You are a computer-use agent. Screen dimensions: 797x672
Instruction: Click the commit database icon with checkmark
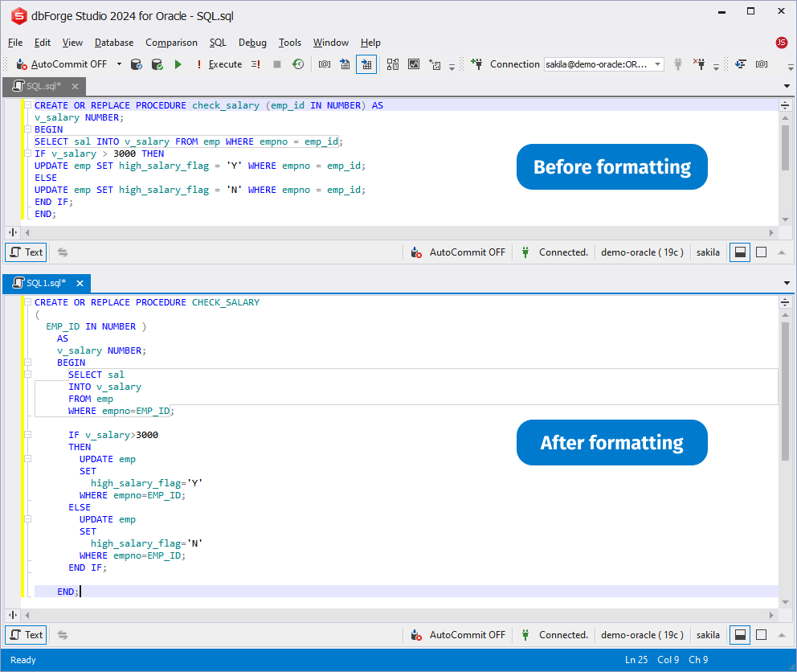point(157,64)
